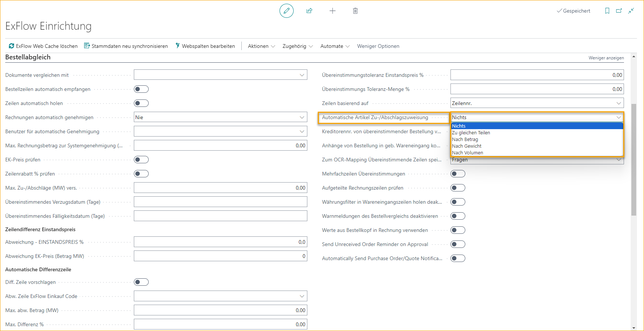Open Zeilen basierend auf dropdown
644x331 pixels.
(537, 103)
